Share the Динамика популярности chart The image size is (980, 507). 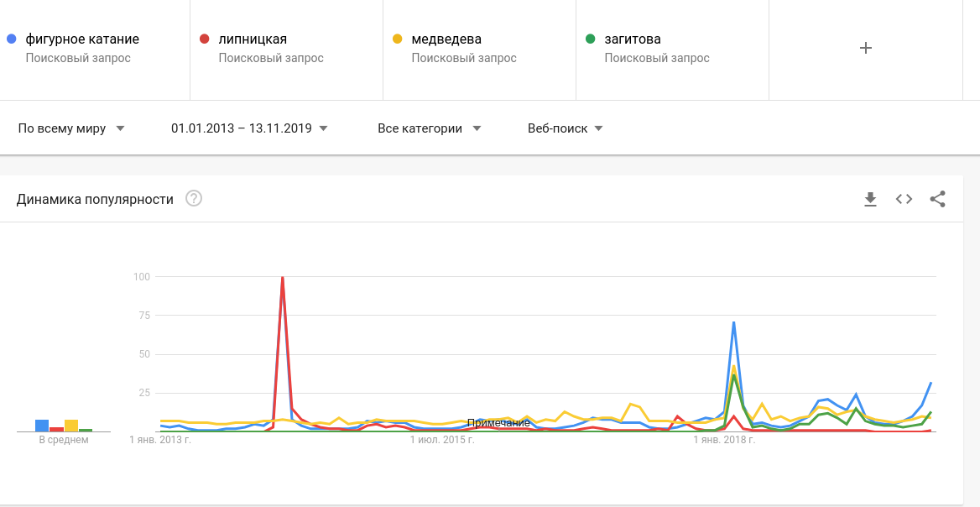coord(937,199)
